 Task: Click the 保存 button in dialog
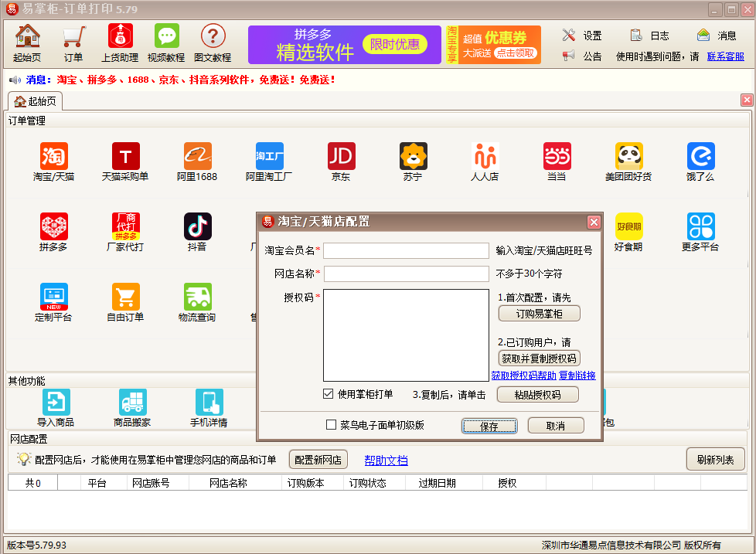(489, 426)
